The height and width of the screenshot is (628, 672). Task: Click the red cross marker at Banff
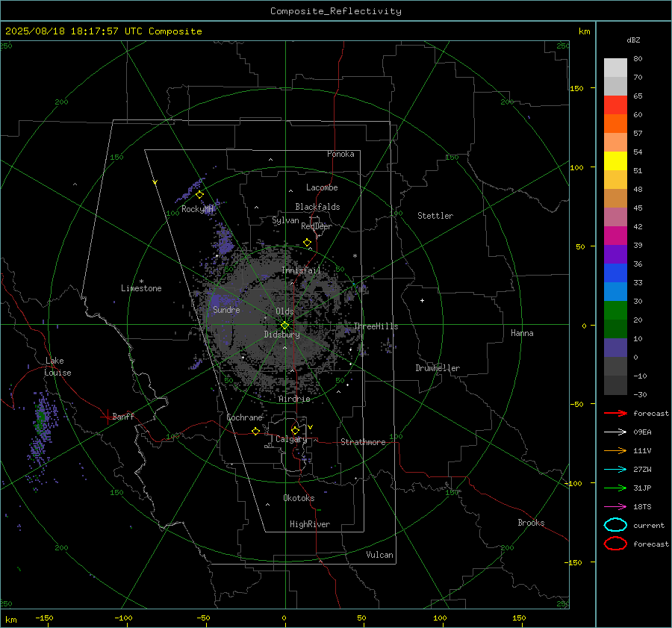tap(107, 417)
